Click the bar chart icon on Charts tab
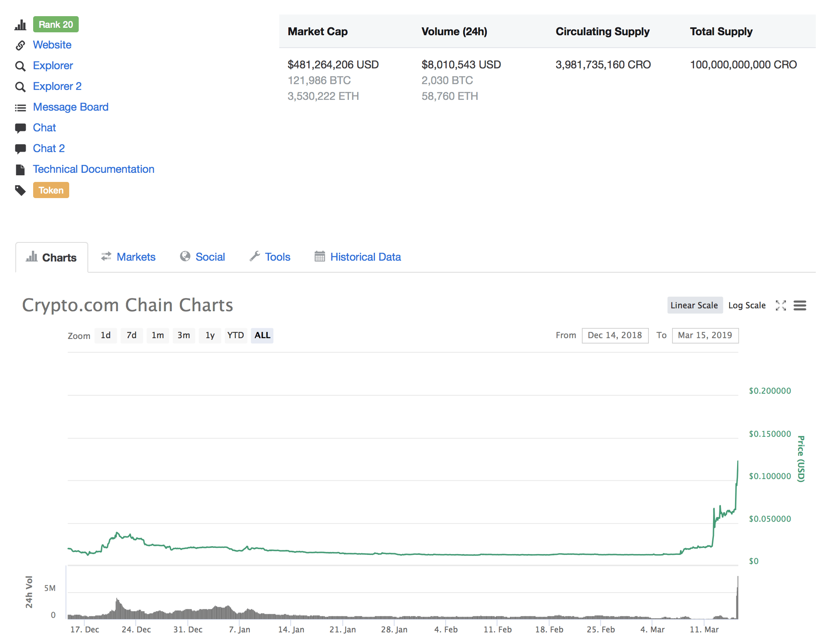This screenshot has width=827, height=644. coord(31,257)
